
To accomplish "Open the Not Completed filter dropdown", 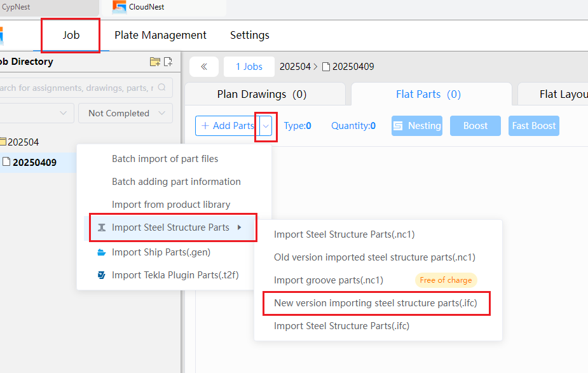I will 126,113.
